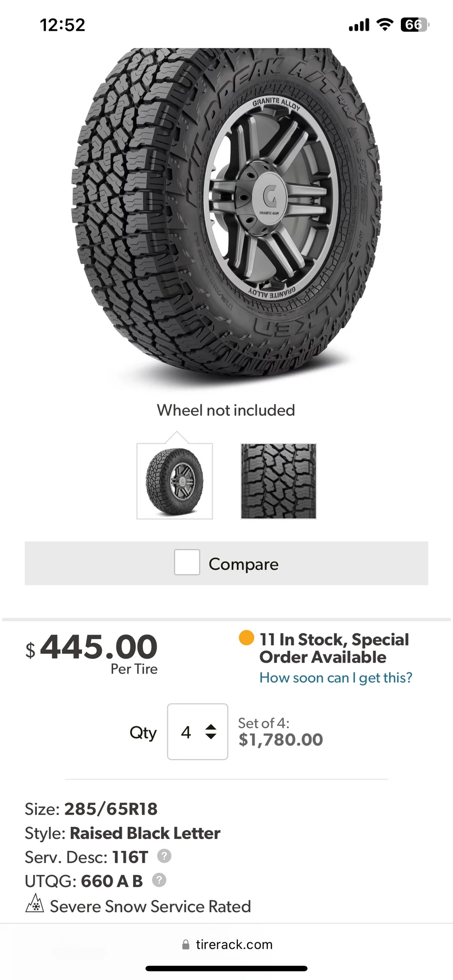The width and height of the screenshot is (453, 980).
Task: Tap the Compare label text
Action: 243,564
